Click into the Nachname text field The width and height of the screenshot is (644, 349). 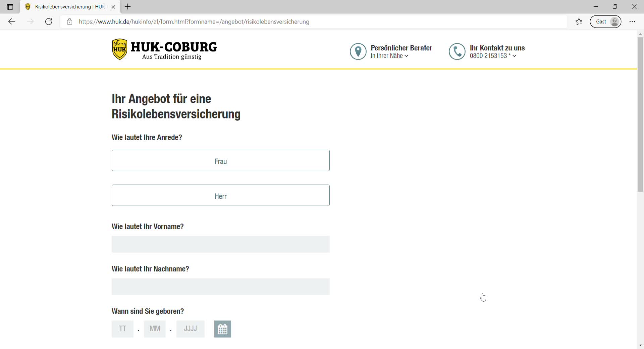click(x=220, y=287)
